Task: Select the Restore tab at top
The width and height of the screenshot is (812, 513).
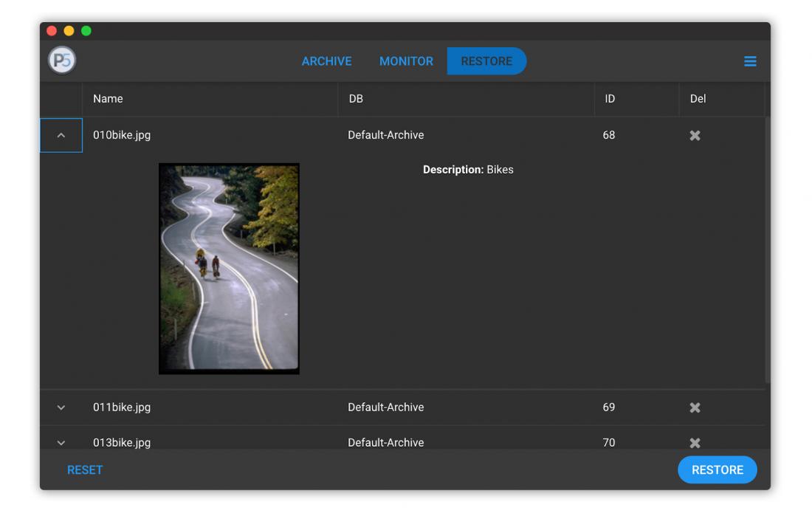Action: pos(486,61)
